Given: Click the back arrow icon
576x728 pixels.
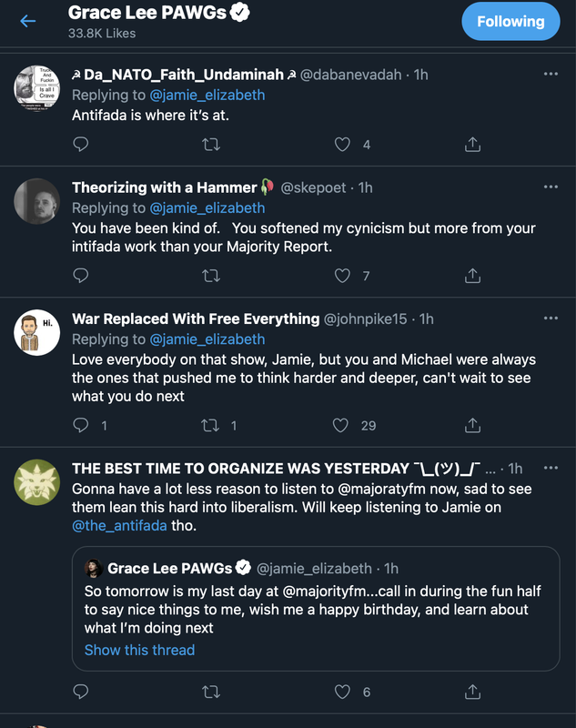Looking at the screenshot, I should pos(27,21).
